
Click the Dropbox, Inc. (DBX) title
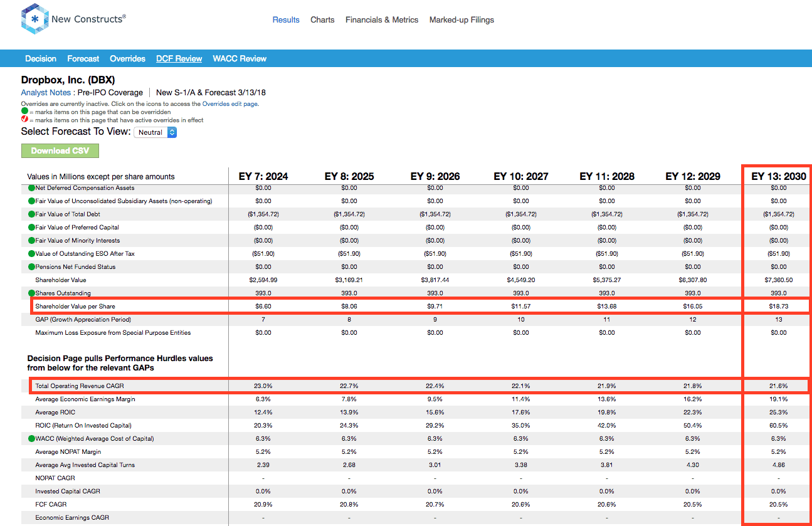[68, 80]
